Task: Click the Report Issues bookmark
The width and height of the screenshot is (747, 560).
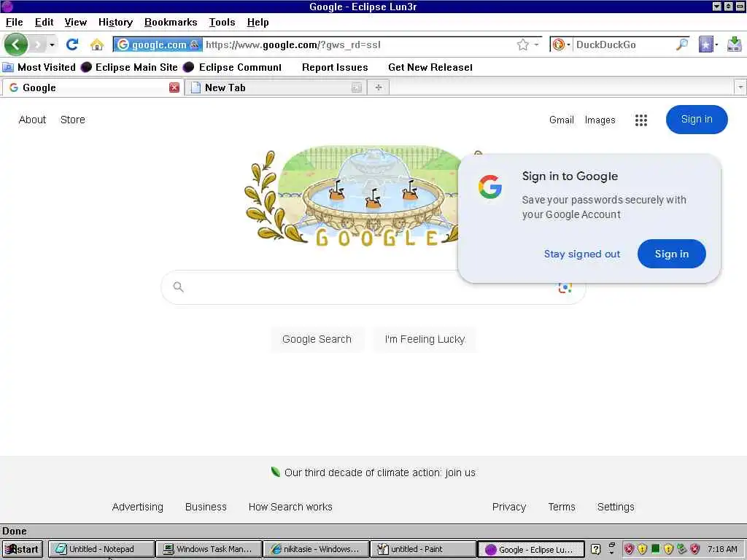Action: click(x=335, y=67)
